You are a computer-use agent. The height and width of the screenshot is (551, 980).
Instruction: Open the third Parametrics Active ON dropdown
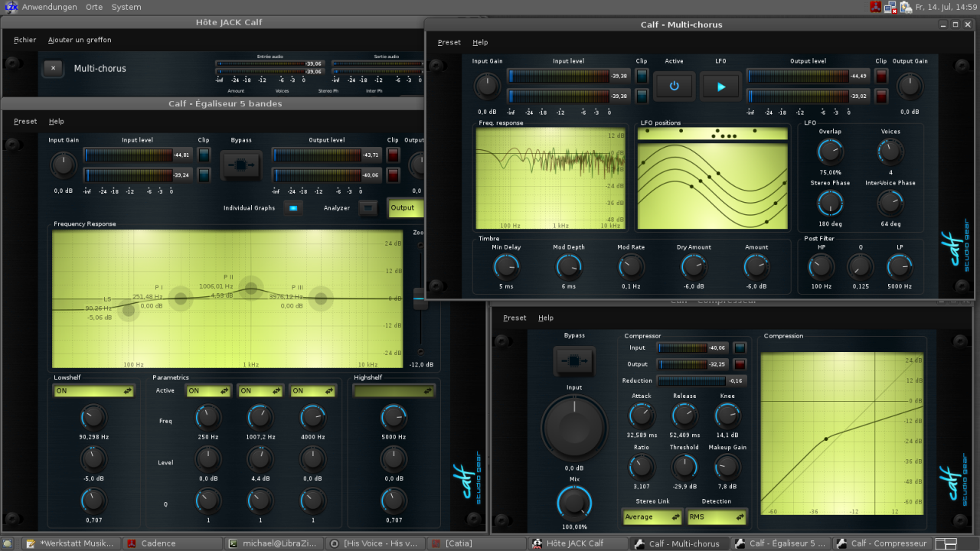[312, 391]
